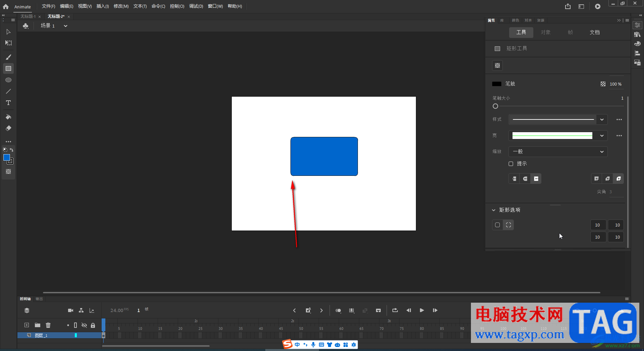Select the Rectangle tool in the toolbar
Screen dimensions: 644x351
point(8,68)
